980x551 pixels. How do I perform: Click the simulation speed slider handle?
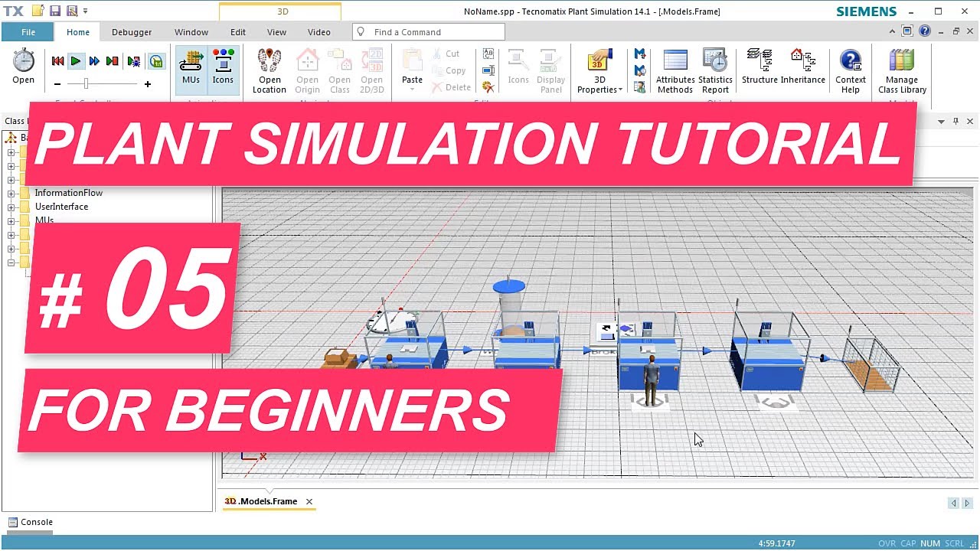point(86,83)
